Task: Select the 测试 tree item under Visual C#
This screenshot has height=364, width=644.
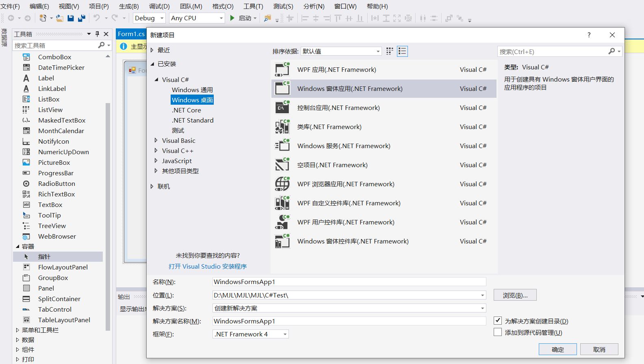Action: pyautogui.click(x=178, y=130)
